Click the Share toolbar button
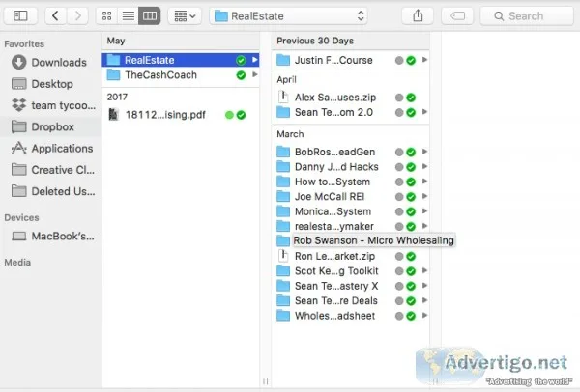 click(418, 15)
